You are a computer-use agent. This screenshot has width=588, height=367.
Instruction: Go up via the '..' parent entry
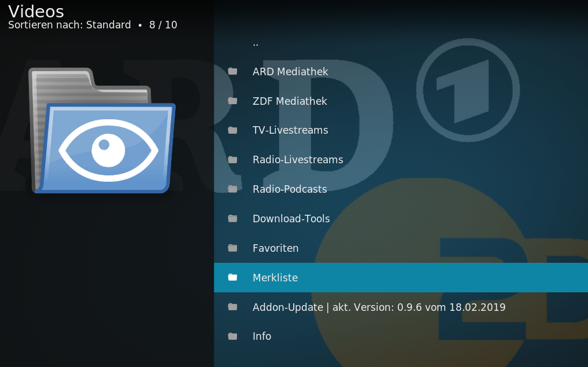click(401, 42)
